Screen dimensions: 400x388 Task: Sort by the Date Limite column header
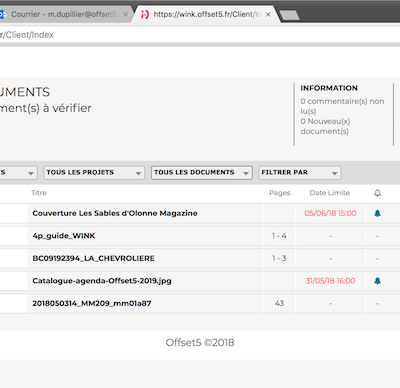(330, 193)
